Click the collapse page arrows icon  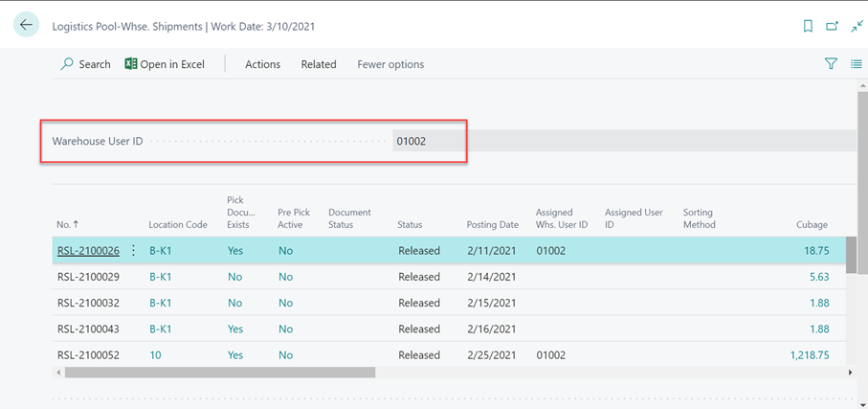tap(857, 27)
